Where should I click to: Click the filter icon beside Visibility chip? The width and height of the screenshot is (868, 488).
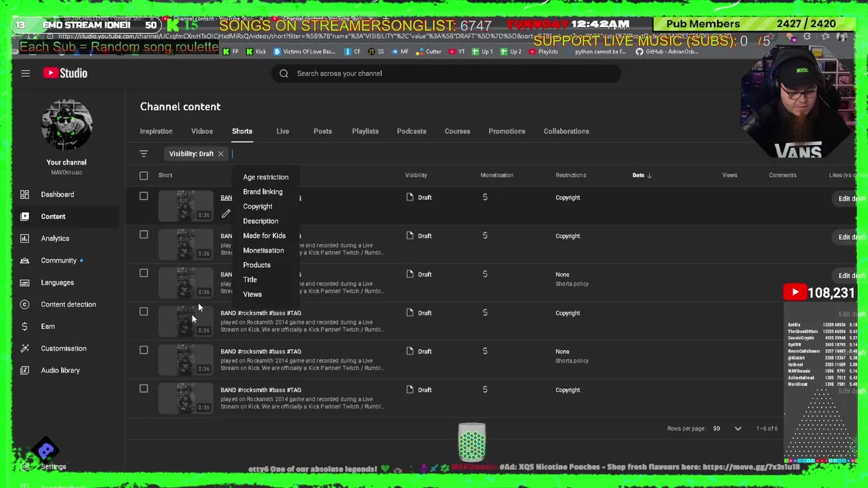point(144,154)
